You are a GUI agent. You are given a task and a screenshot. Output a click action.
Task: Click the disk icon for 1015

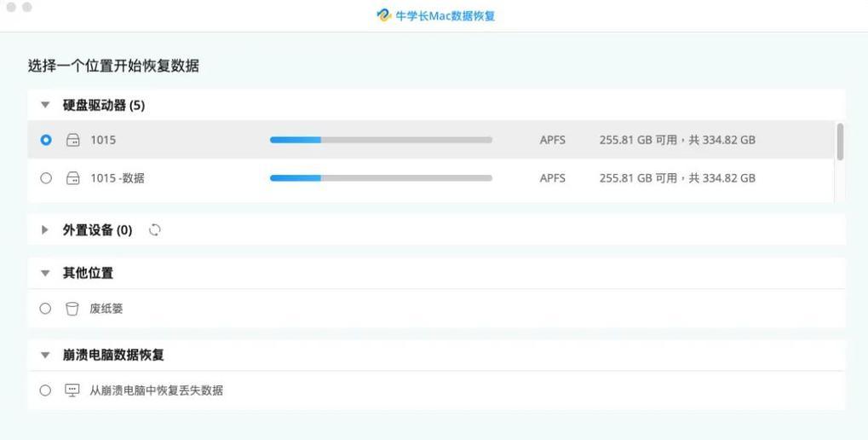[x=73, y=140]
